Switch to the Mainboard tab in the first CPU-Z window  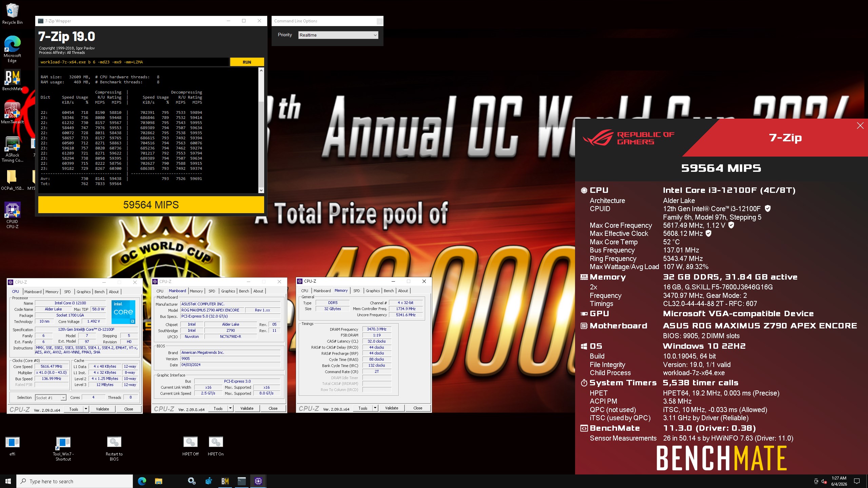[33, 292]
